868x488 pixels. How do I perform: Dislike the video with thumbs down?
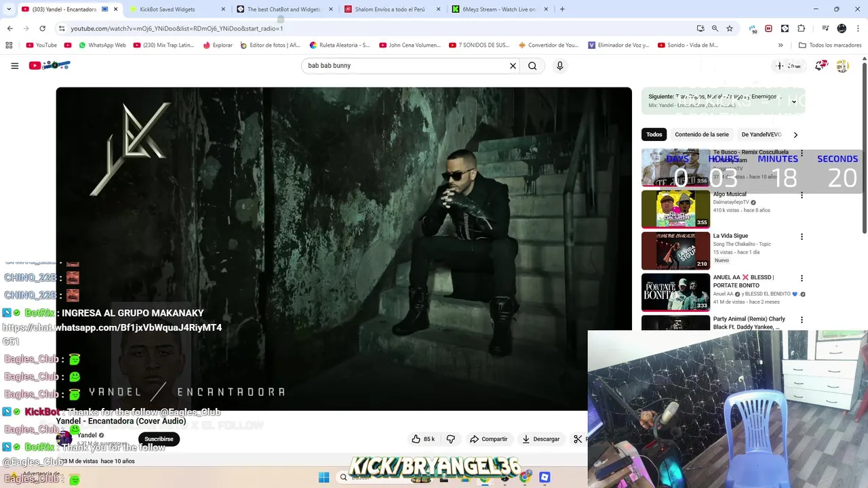click(x=450, y=439)
